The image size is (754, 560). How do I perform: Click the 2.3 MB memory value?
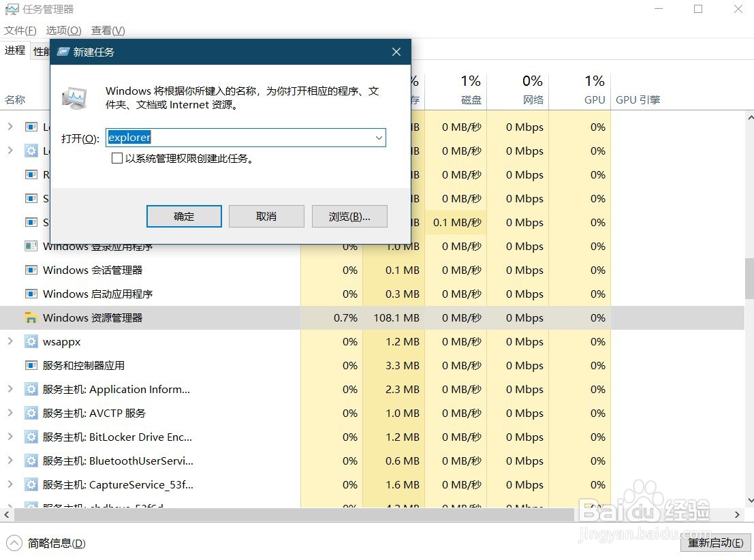(x=403, y=389)
